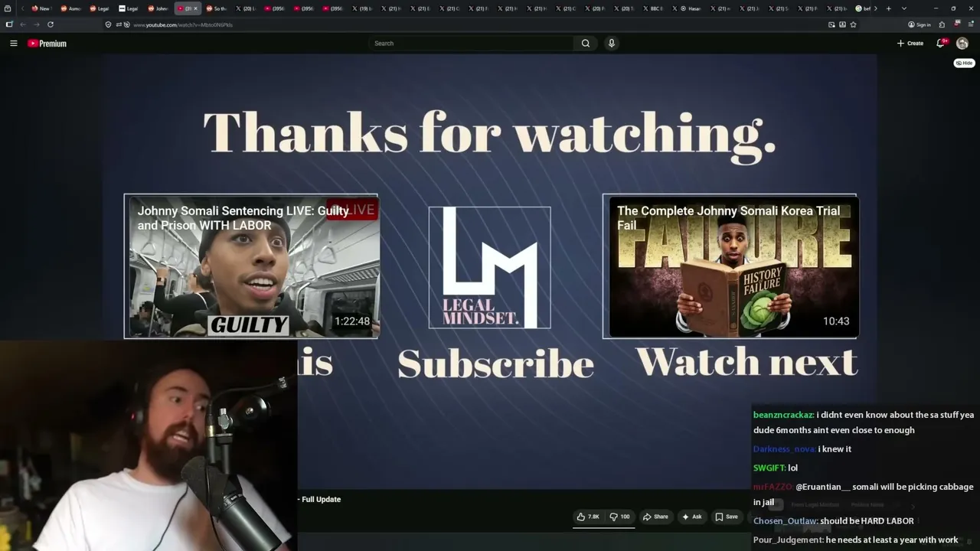
Task: Open the tab overview icon
Action: click(8, 8)
